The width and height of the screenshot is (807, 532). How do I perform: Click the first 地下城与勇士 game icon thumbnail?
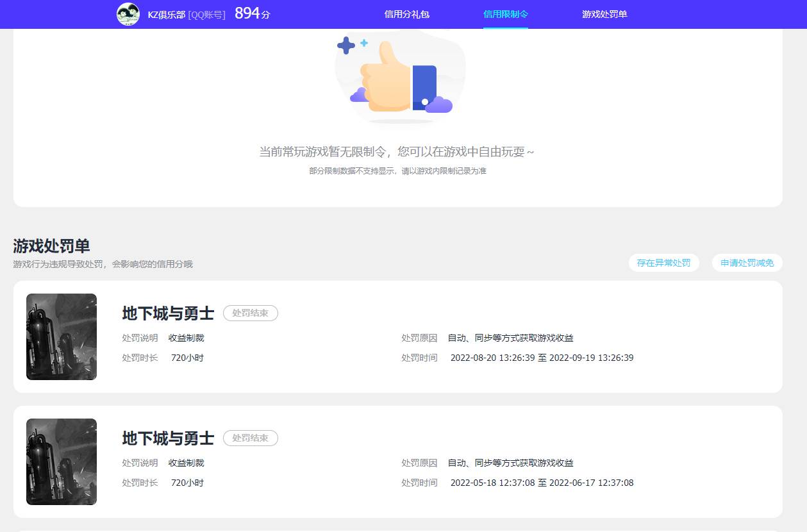61,337
